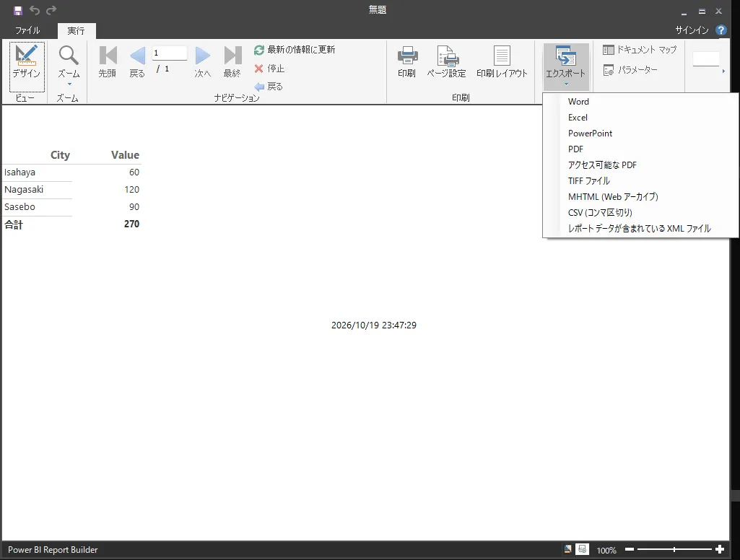Screen dimensions: 740x560
Task: Expand the ズーム dropdown arrow
Action: pyautogui.click(x=69, y=84)
